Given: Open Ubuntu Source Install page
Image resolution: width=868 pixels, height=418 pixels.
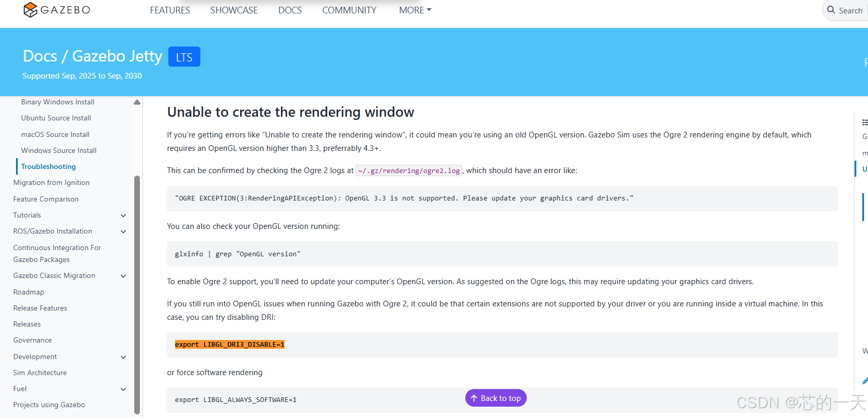Looking at the screenshot, I should (x=56, y=118).
